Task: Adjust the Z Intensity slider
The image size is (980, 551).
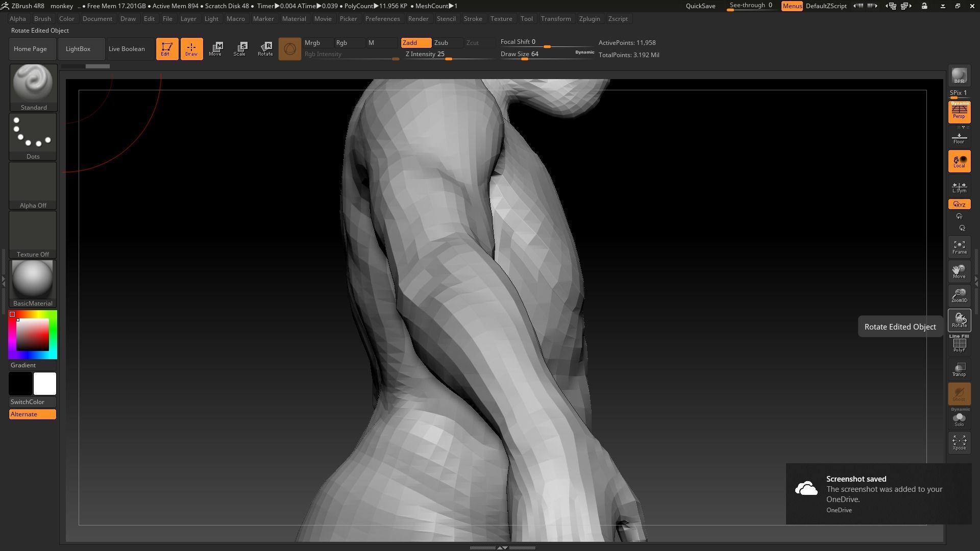Action: click(449, 55)
